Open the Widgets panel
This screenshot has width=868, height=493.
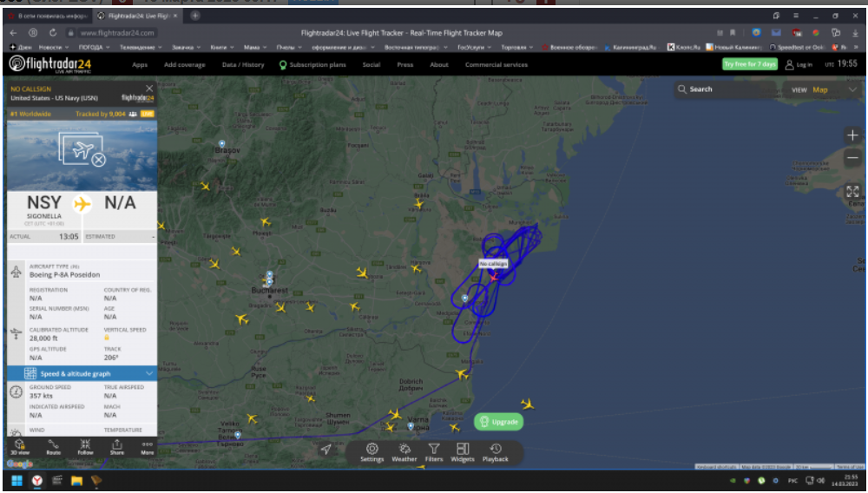[463, 452]
